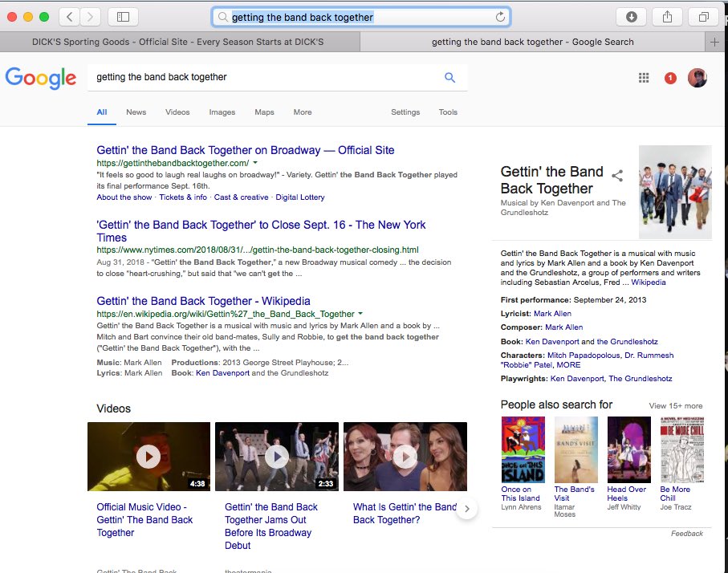Show next videos with carousel arrow
This screenshot has height=573, width=728.
tap(467, 509)
